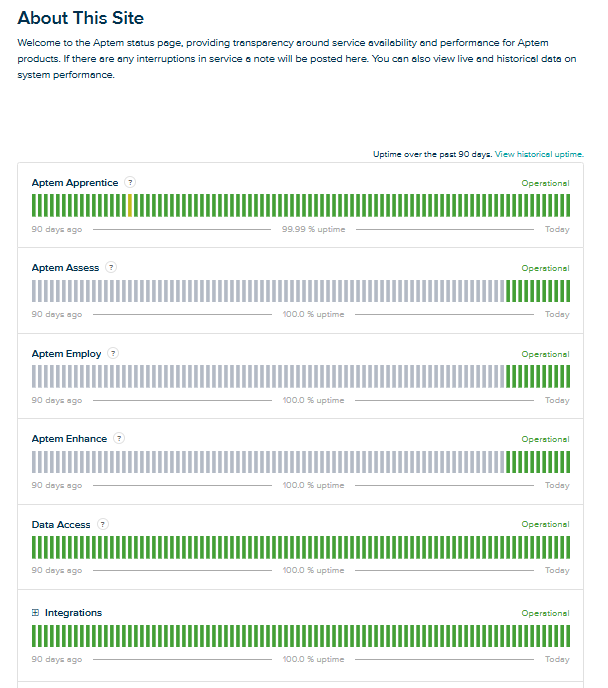Click the Operational status for Data Access

[x=545, y=524]
